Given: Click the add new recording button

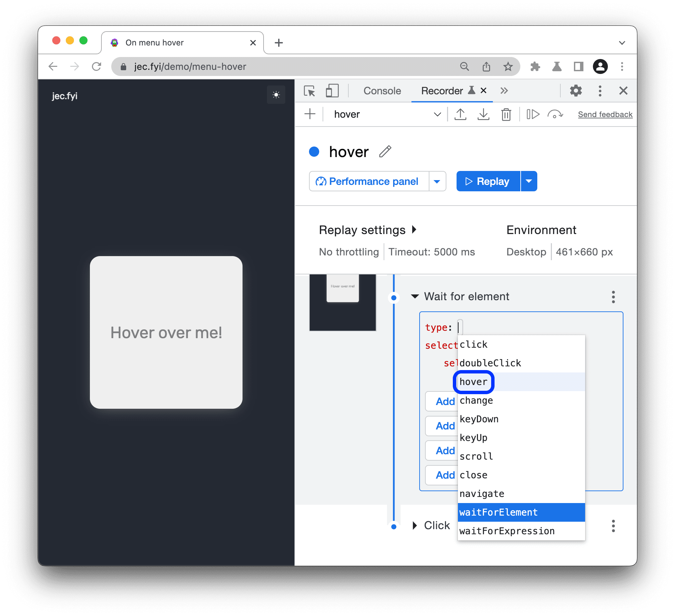Looking at the screenshot, I should click(310, 114).
